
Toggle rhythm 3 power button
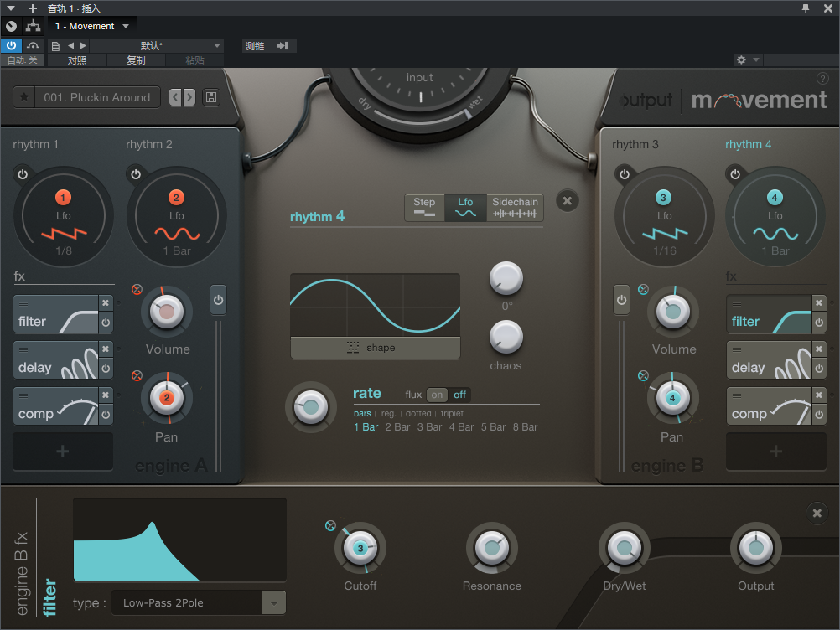(x=625, y=174)
